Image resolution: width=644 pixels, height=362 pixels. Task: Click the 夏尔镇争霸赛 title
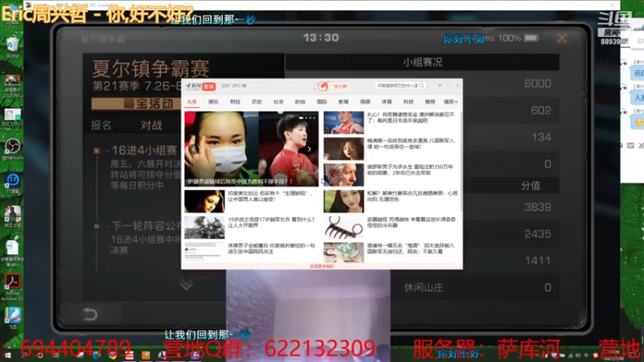[151, 68]
